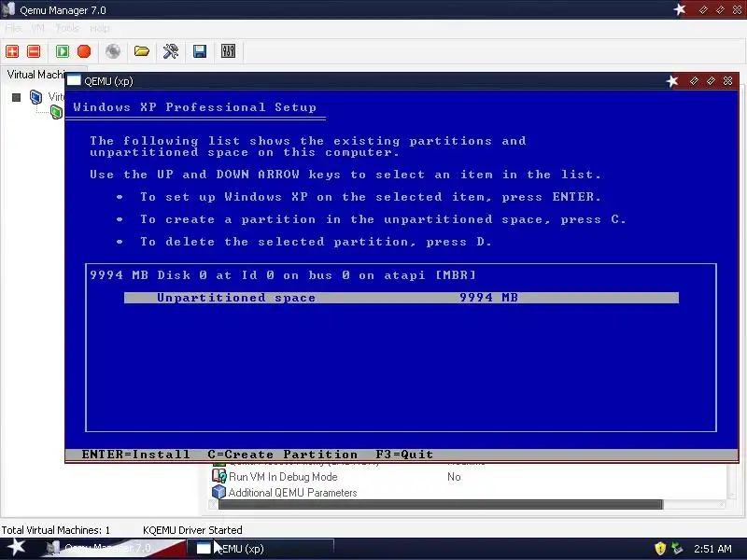
Task: Click the network connection tray icon
Action: (677, 549)
